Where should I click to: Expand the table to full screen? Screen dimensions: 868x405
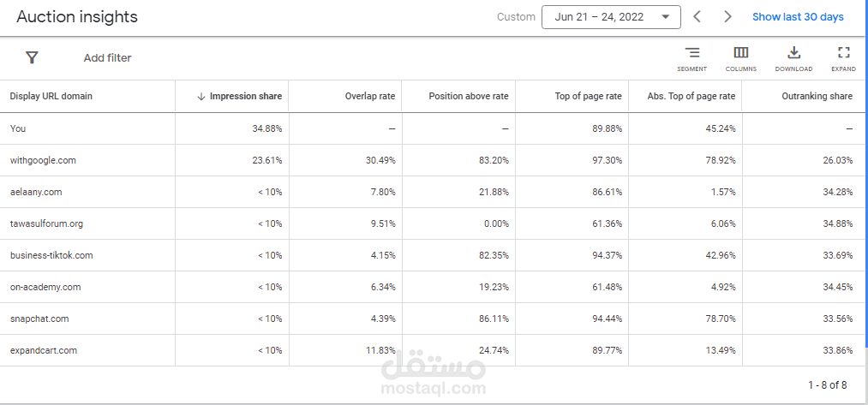(844, 58)
